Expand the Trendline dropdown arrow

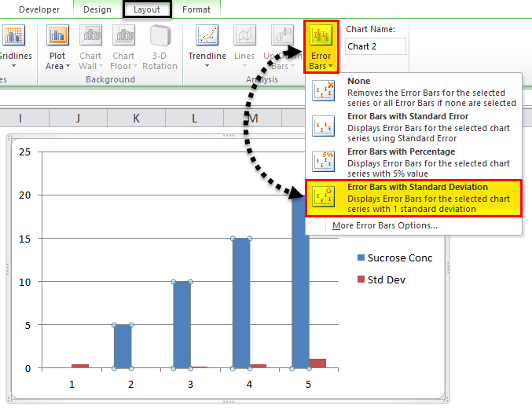point(207,66)
